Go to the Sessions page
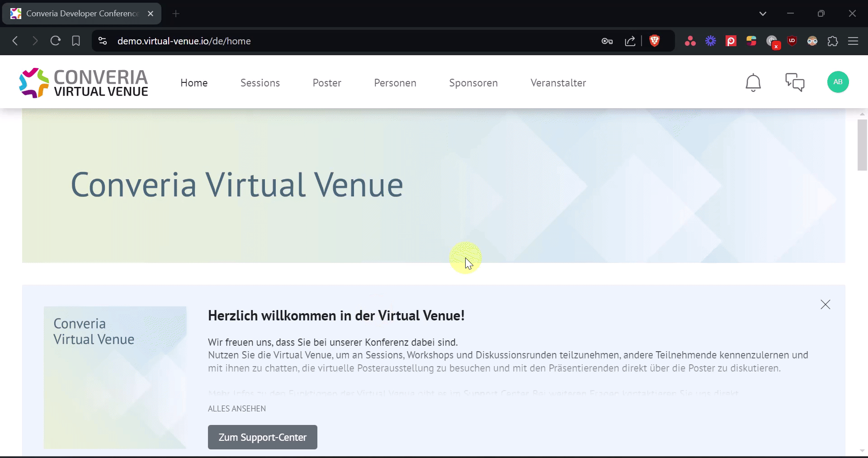This screenshot has height=458, width=868. (x=260, y=83)
